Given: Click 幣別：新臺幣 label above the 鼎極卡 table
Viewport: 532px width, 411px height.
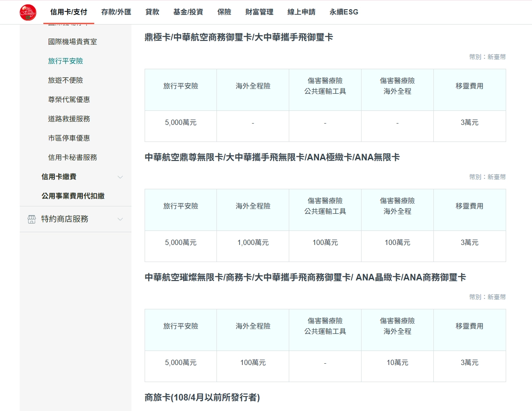Looking at the screenshot, I should 487,57.
